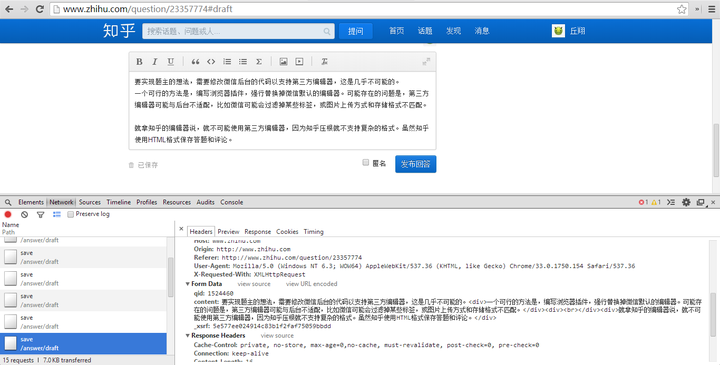Viewport: 720px width, 365px height.
Task: Click the trash icon next to 已保存
Action: click(131, 165)
